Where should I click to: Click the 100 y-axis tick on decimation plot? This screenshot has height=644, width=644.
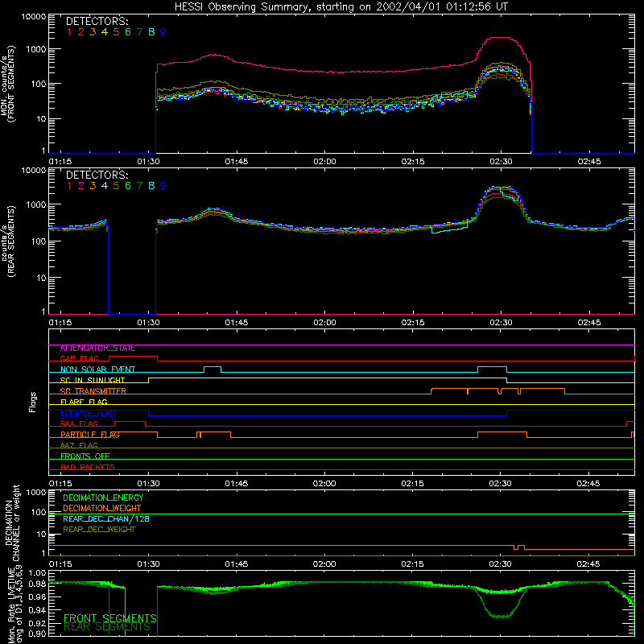tap(39, 513)
